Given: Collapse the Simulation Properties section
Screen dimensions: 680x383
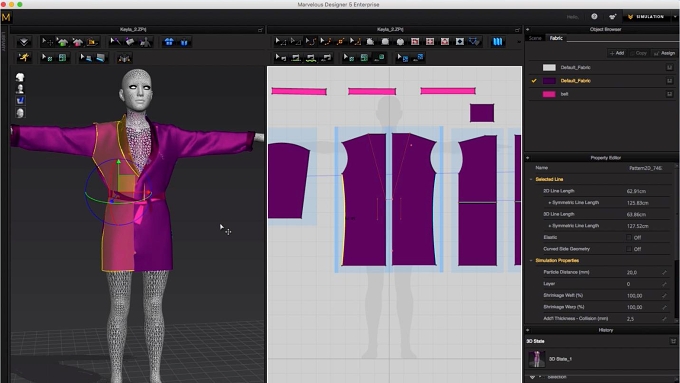Looking at the screenshot, I should (531, 260).
